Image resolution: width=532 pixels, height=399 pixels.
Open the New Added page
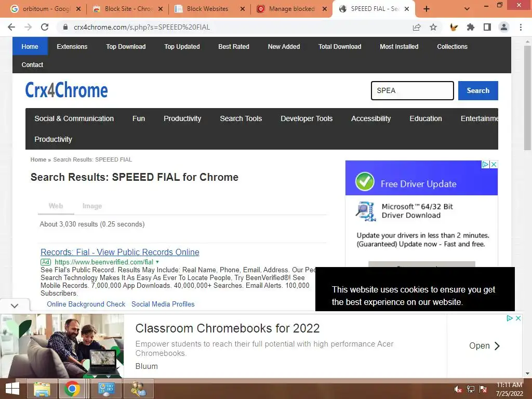tap(284, 46)
